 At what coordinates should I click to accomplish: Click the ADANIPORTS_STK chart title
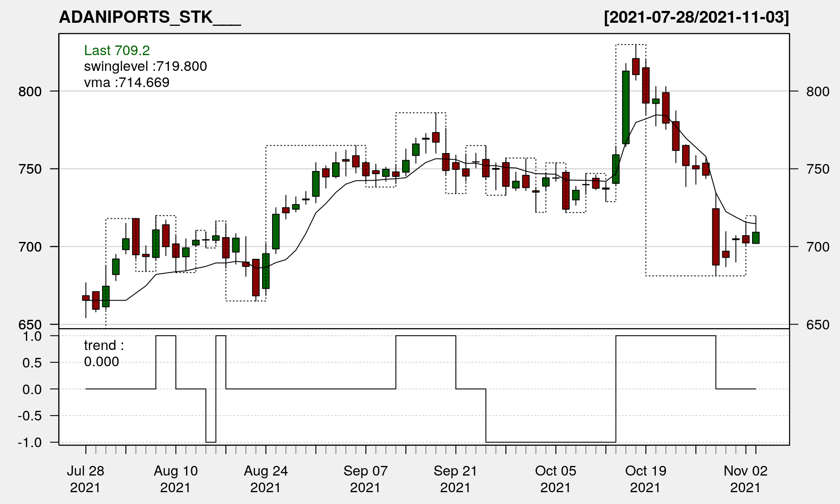[150, 17]
